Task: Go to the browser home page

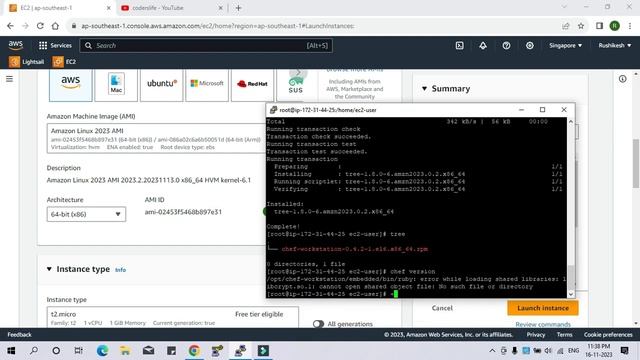Action: (55, 26)
